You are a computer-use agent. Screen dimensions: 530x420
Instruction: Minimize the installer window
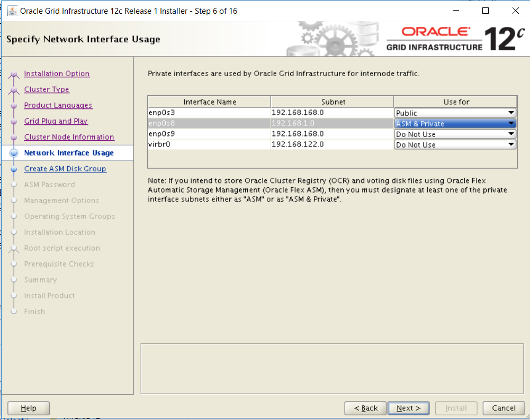(456, 11)
